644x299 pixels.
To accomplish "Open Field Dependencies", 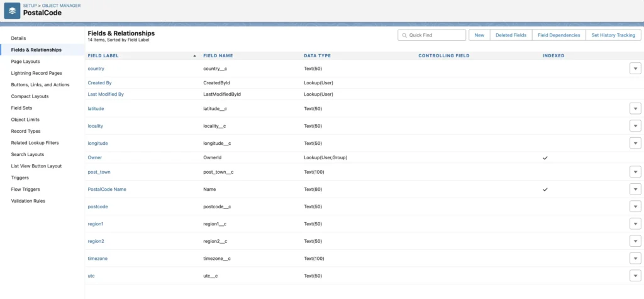I will (559, 35).
